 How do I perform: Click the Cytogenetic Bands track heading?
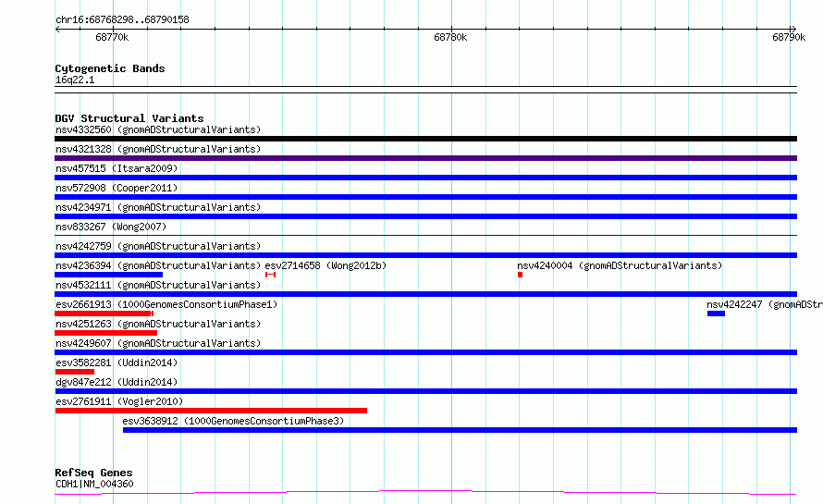tap(110, 68)
